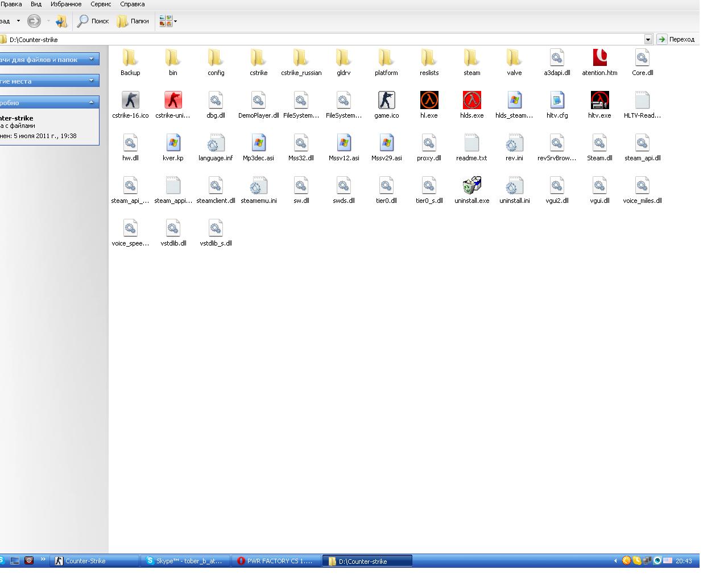Select the cstrike-16.ico file
This screenshot has width=728, height=582.
tap(130, 101)
